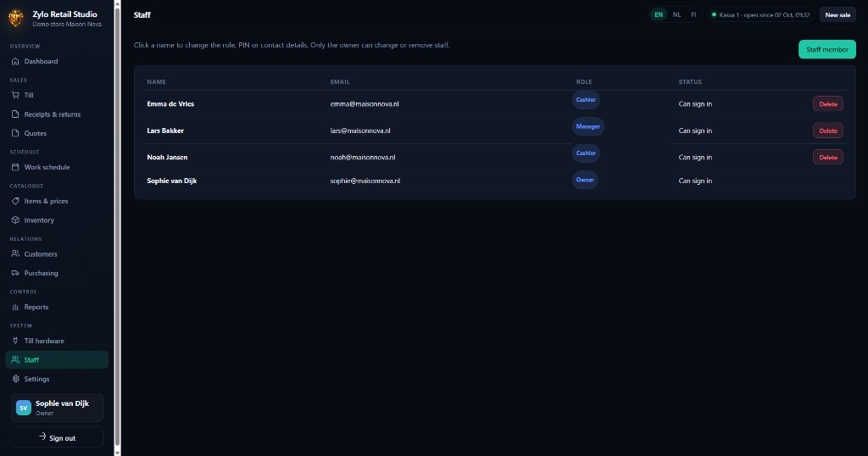Add a new Staff member

tap(827, 49)
